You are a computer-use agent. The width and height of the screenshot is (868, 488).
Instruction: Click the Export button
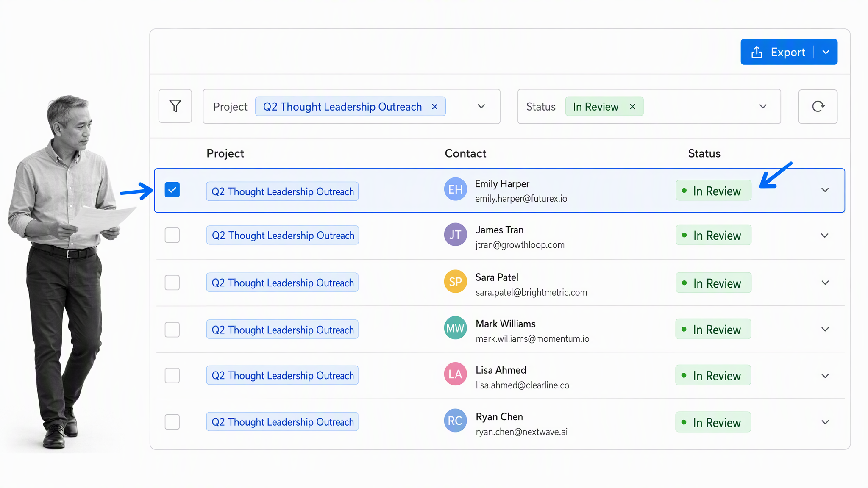click(x=777, y=52)
